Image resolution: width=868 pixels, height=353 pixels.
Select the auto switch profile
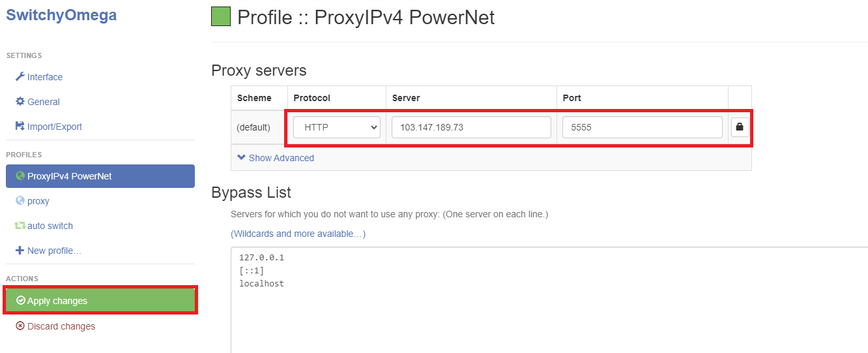(x=50, y=226)
